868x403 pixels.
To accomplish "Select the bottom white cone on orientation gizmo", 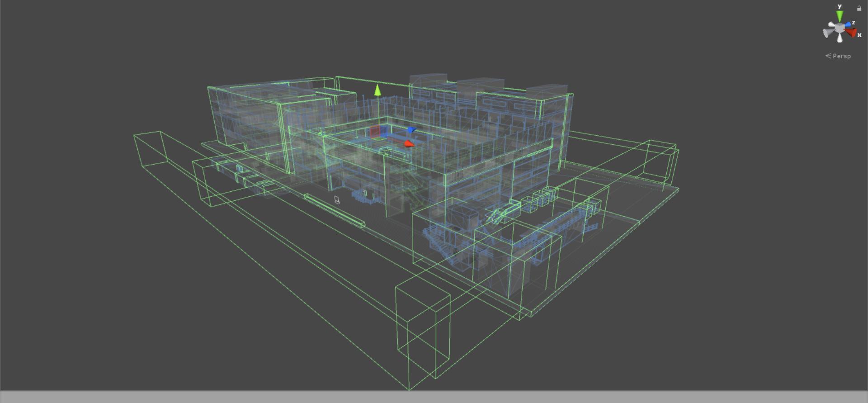I will tap(840, 38).
